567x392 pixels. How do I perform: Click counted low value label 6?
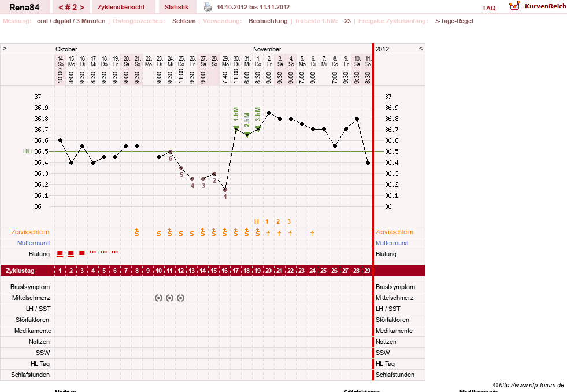point(171,158)
